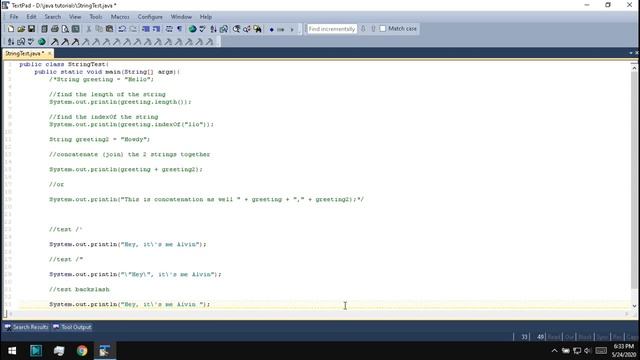The width and height of the screenshot is (640, 360).
Task: Open the document list dropdown arrow at the tab bar's right end
Action: (x=631, y=53)
